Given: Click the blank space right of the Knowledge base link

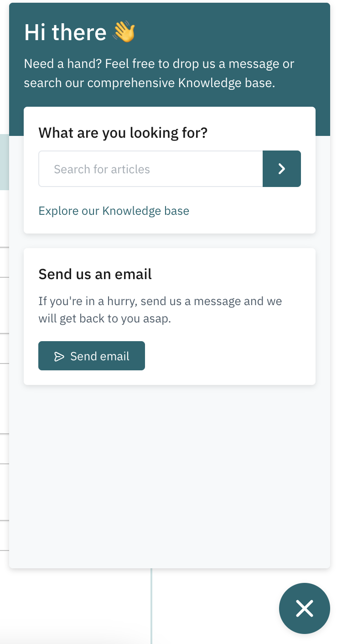Looking at the screenshot, I should tap(251, 211).
